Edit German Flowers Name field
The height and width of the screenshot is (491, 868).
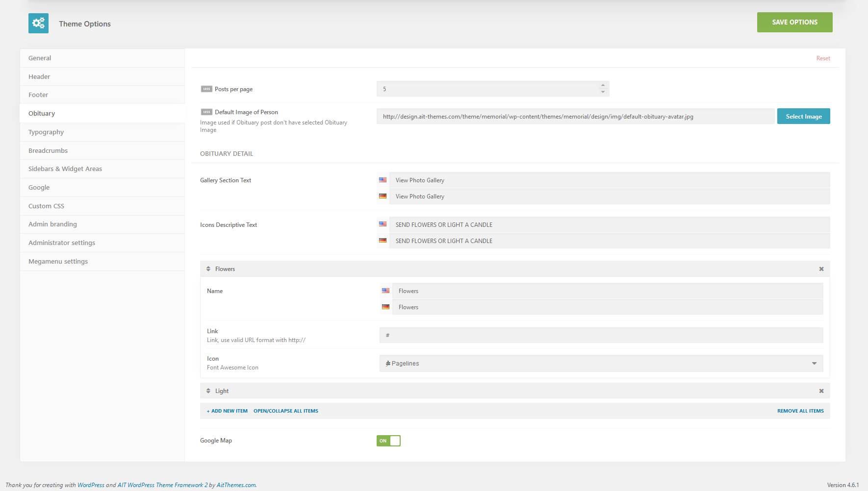click(x=608, y=307)
